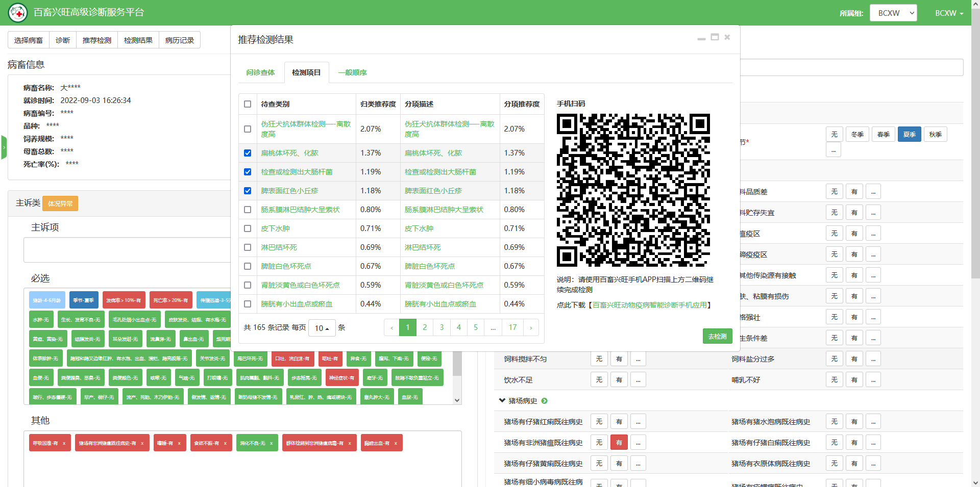Toggle the select-all checkbox in table header

click(x=248, y=104)
